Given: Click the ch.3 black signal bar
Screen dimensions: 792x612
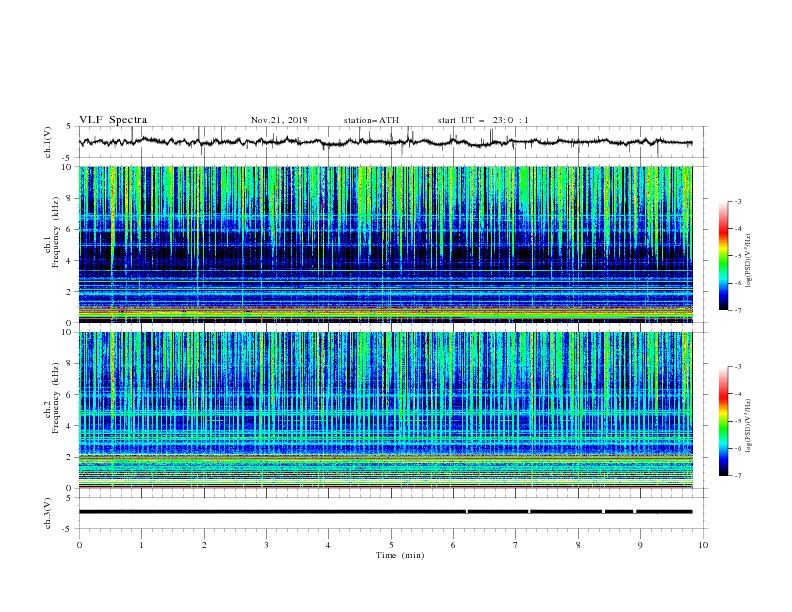Looking at the screenshot, I should [x=385, y=512].
